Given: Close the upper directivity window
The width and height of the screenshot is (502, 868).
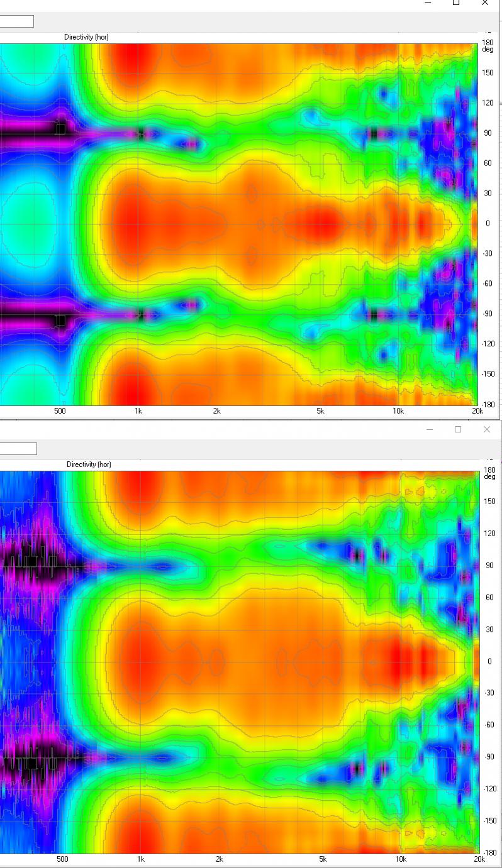Looking at the screenshot, I should click(485, 3).
